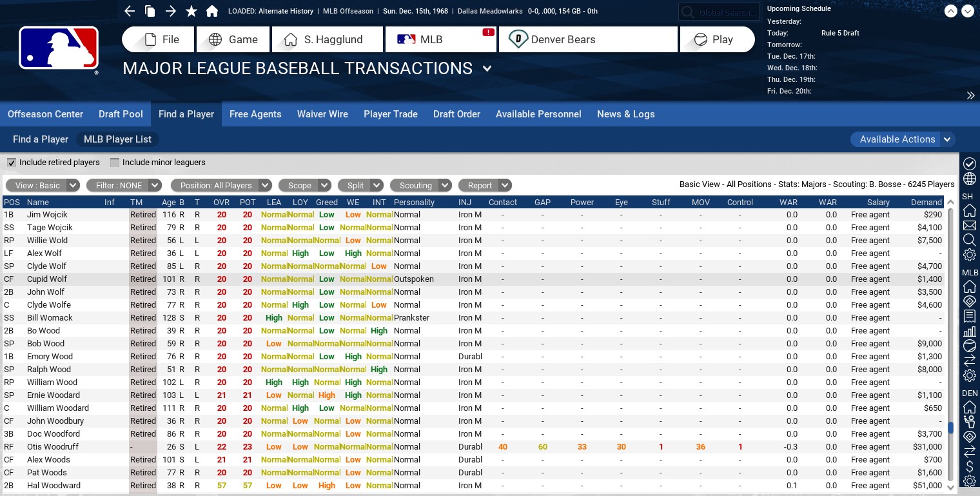
Task: Open the MLB transactions arrows icon
Action: [970, 360]
